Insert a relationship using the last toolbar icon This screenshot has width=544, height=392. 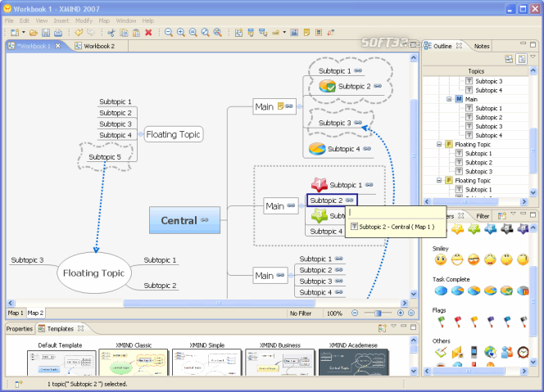click(x=331, y=33)
